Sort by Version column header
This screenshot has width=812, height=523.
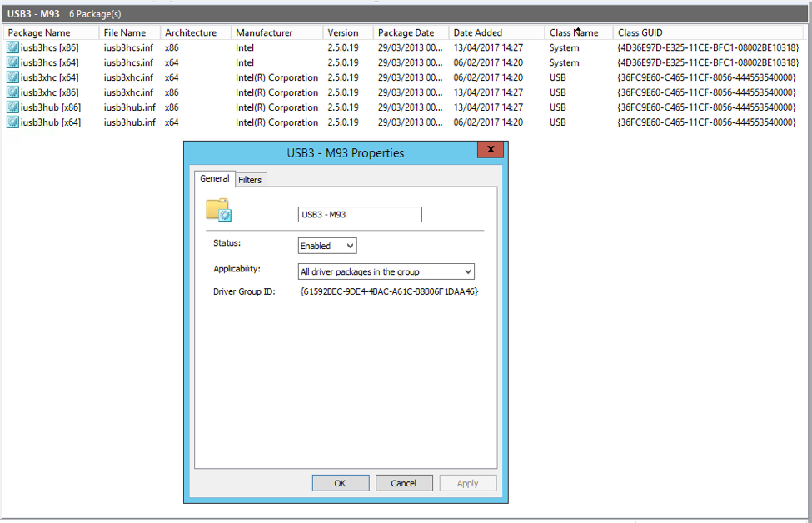pyautogui.click(x=348, y=32)
